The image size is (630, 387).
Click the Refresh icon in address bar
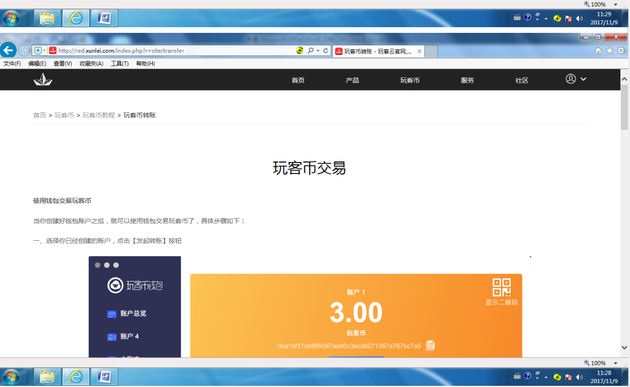coord(325,51)
